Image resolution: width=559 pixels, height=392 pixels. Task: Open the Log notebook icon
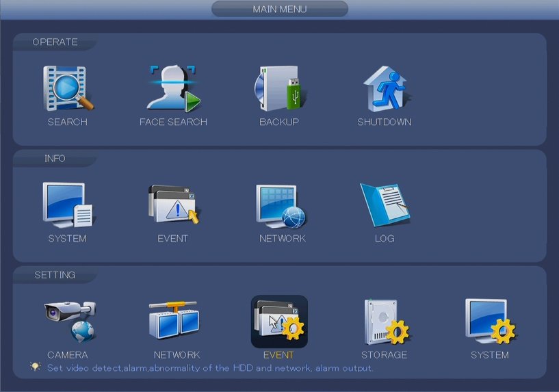click(x=385, y=205)
